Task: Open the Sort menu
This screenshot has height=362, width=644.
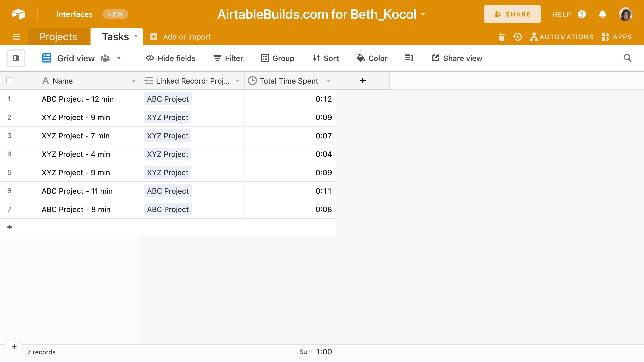Action: [326, 58]
